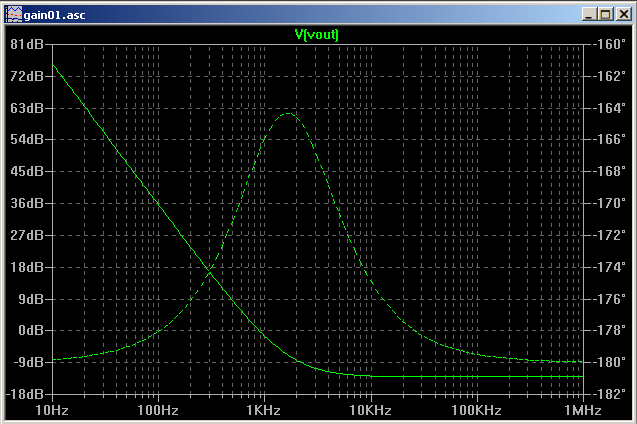Click the 1MHz frequency axis label
Viewport: 637px width, 424px height.
click(583, 410)
